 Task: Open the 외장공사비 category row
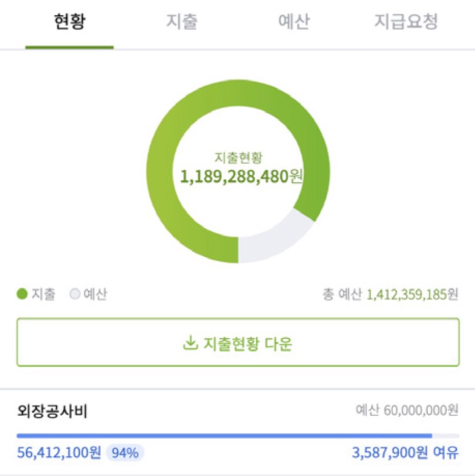click(x=237, y=432)
